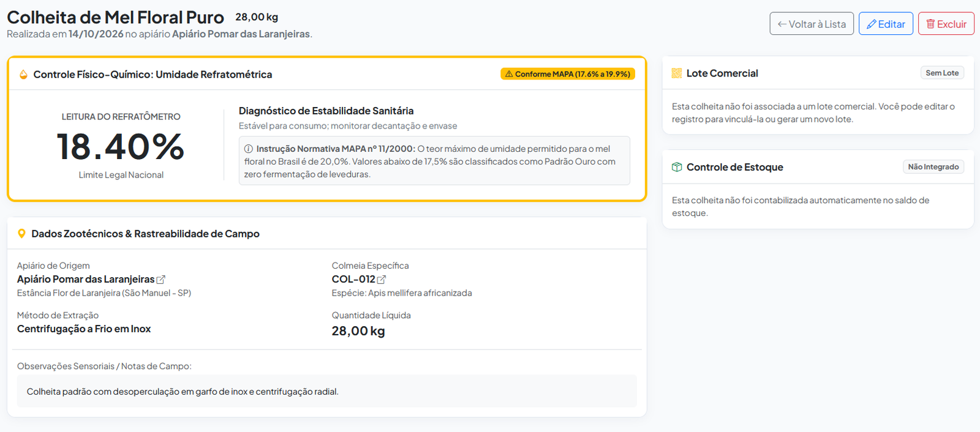This screenshot has width=980, height=432.
Task: Click the Estável para consumo diagnostic text
Action: [x=348, y=126]
